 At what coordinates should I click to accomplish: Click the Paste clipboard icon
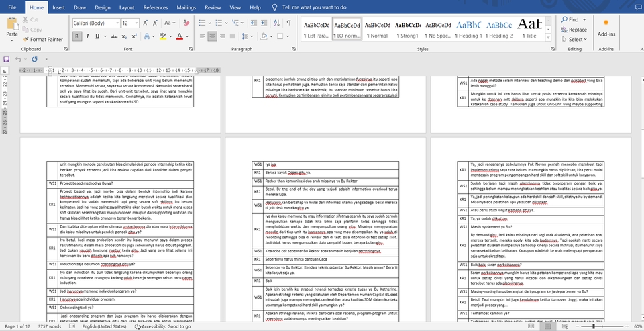click(x=12, y=23)
